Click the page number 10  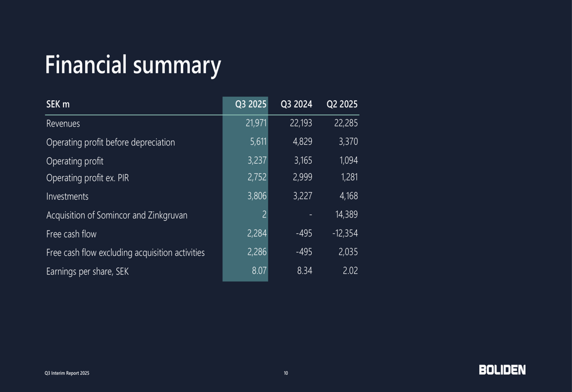[x=286, y=373]
